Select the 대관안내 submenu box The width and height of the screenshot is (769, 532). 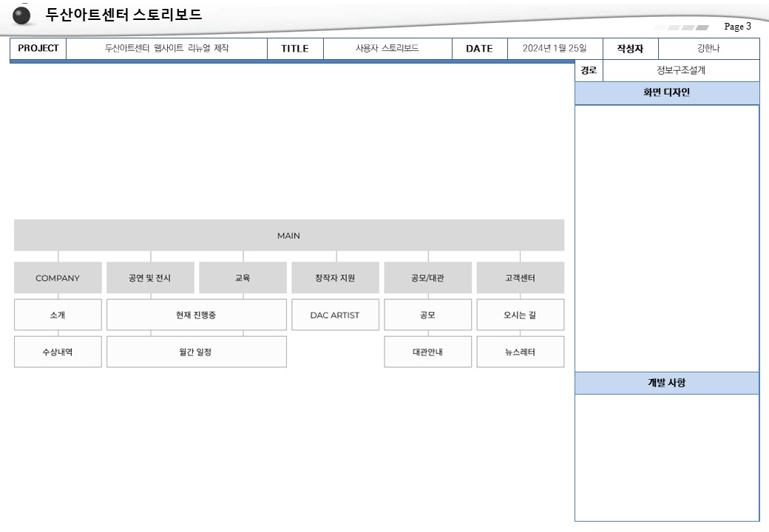click(427, 352)
